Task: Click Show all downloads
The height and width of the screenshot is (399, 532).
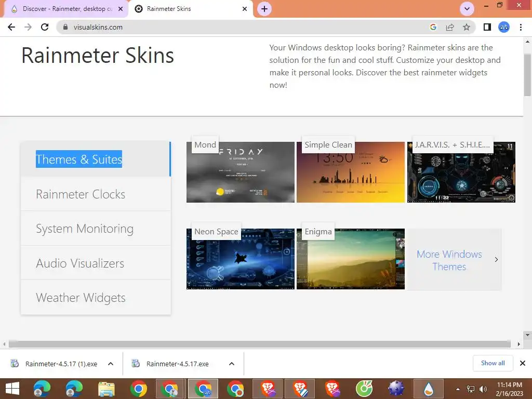Action: click(493, 363)
